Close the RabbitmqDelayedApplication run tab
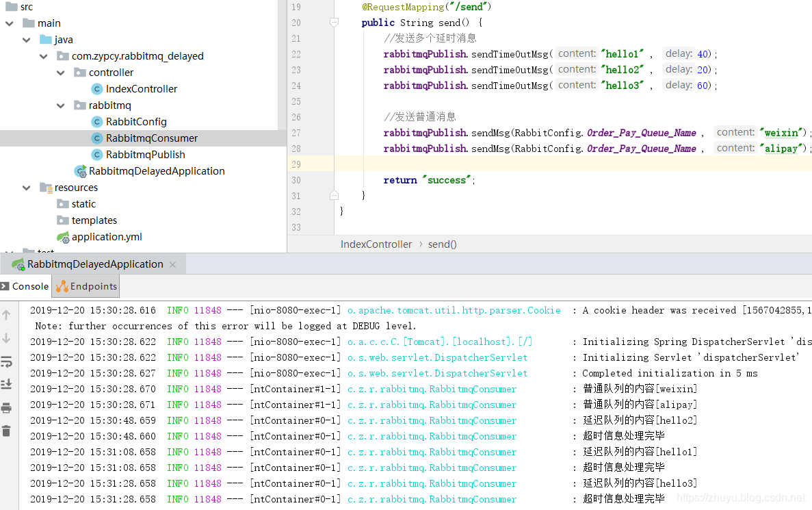The width and height of the screenshot is (812, 510). [172, 265]
